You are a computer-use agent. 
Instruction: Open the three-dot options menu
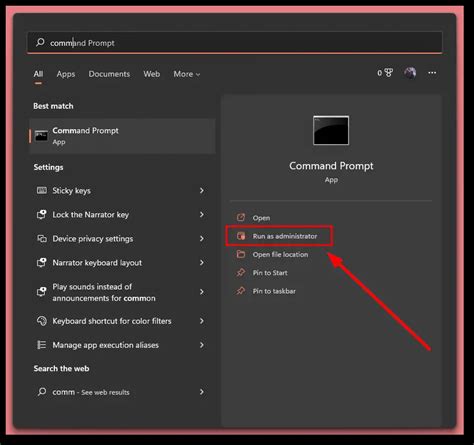(432, 73)
